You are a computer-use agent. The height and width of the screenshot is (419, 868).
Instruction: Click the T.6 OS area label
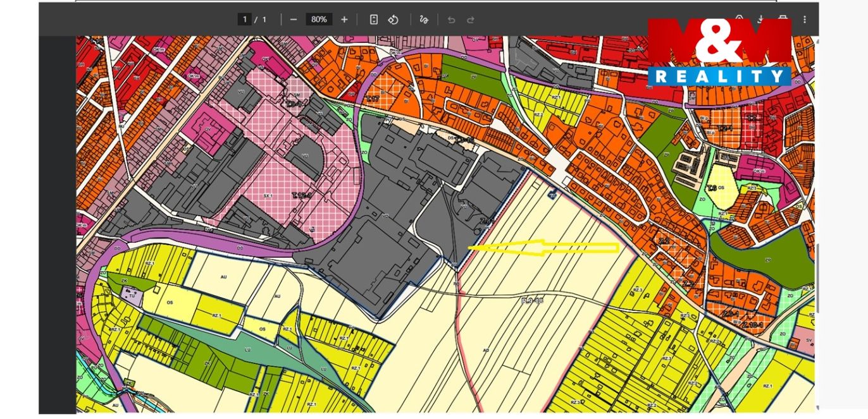click(x=717, y=188)
